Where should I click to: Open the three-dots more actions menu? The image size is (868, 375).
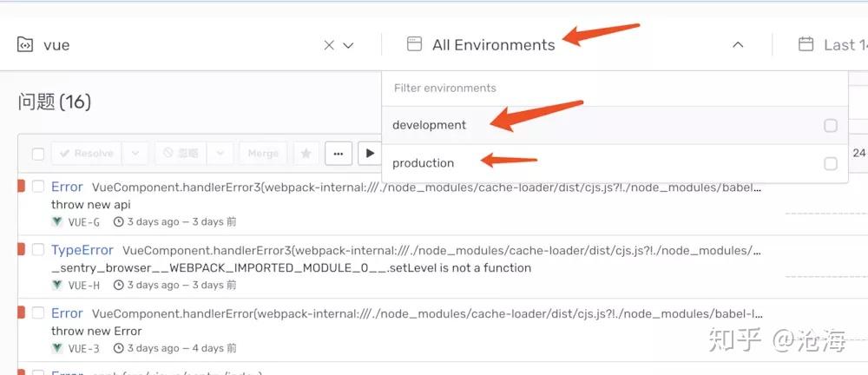point(339,154)
